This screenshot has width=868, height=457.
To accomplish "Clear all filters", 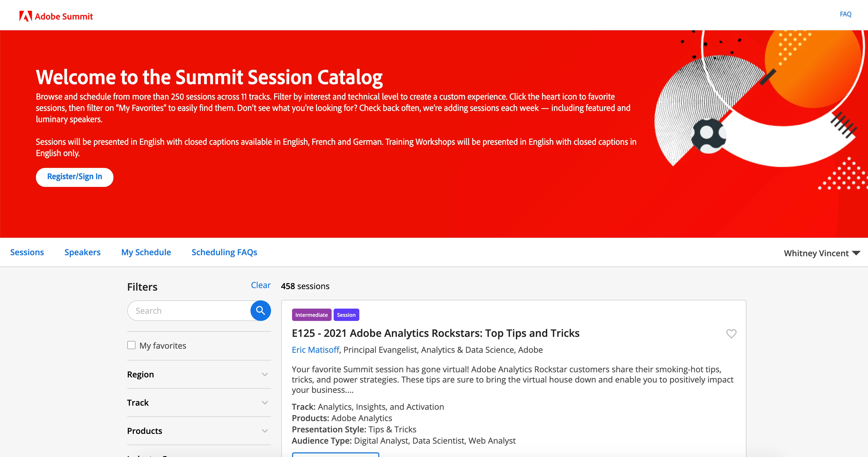I will click(261, 285).
